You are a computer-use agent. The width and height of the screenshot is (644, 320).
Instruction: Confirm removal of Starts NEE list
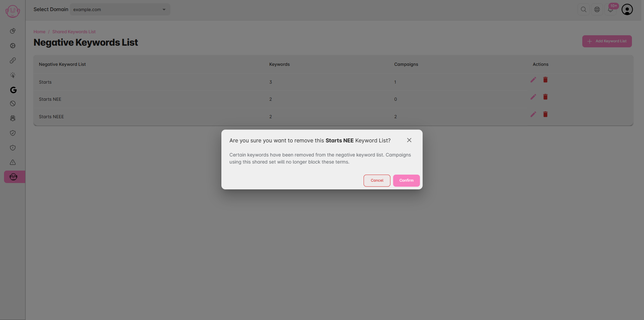(406, 181)
